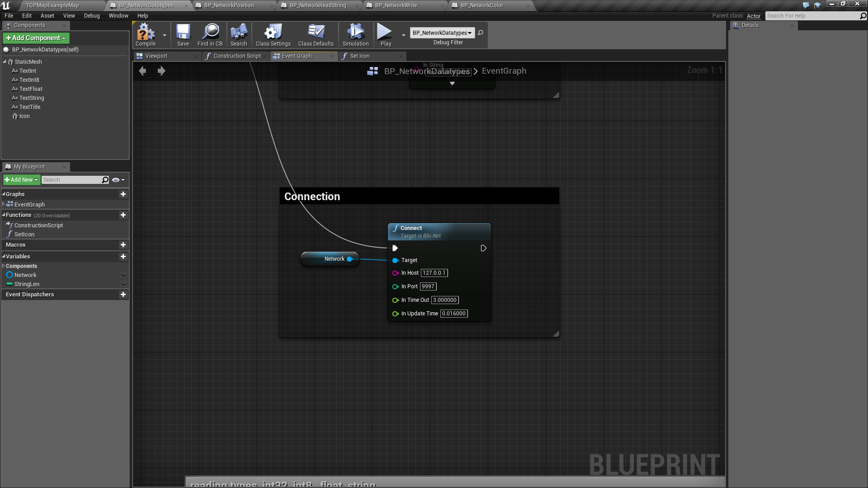Click the Actor parent class link

(x=754, y=16)
